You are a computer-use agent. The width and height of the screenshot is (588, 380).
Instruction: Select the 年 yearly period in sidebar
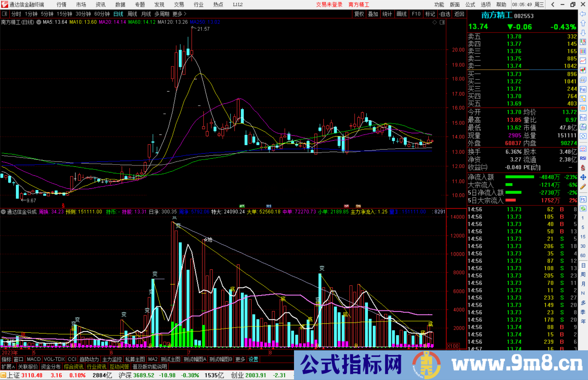click(583, 322)
